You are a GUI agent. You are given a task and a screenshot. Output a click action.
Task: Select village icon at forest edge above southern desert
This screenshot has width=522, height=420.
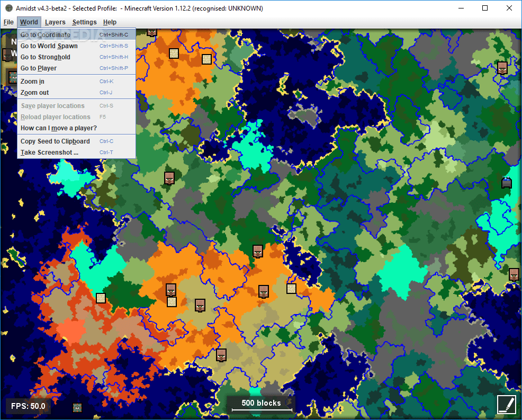click(258, 252)
